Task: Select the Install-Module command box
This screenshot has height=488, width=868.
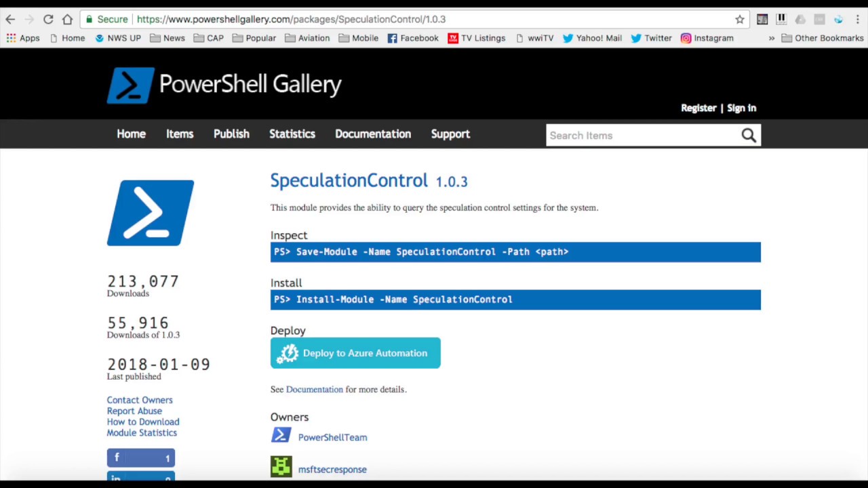Action: pos(515,300)
